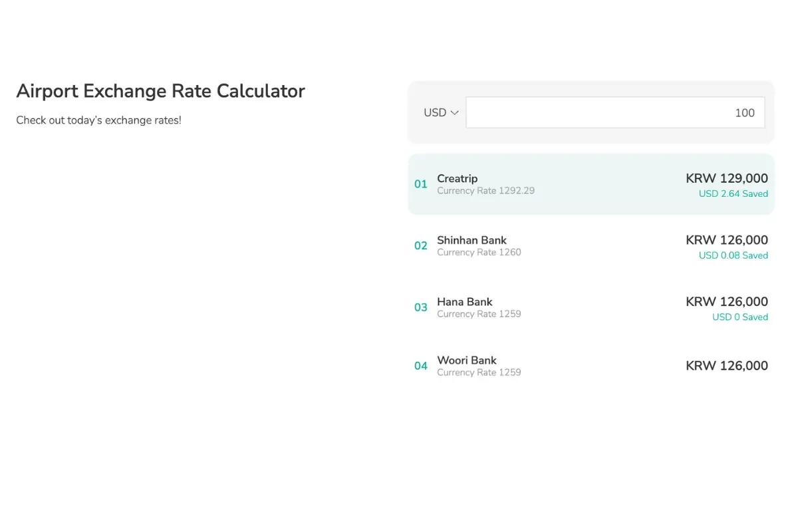Open the USD currency dropdown
Viewport: 798px width, 532px height.
click(x=441, y=113)
